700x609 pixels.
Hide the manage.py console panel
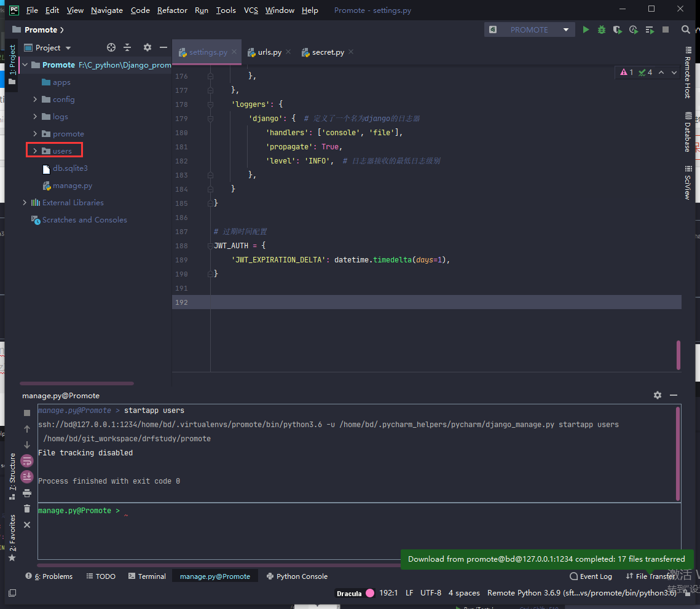click(674, 395)
